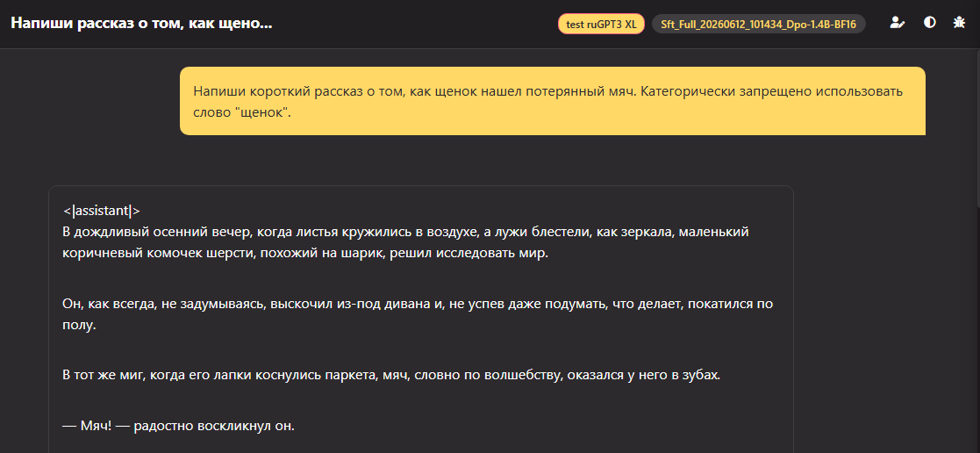
Task: Click chat title "Напиши рассказ о том, как щено..."
Action: [x=141, y=24]
